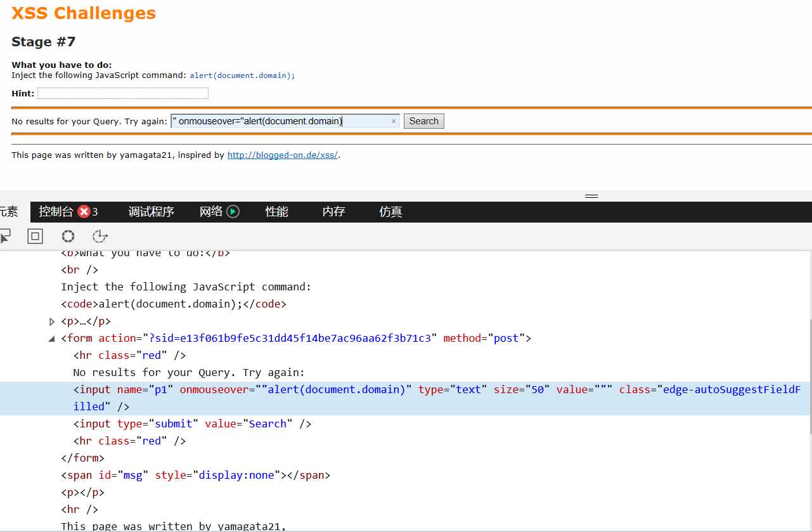Click the red error badge on 控制台
This screenshot has width=812, height=532.
pos(84,212)
